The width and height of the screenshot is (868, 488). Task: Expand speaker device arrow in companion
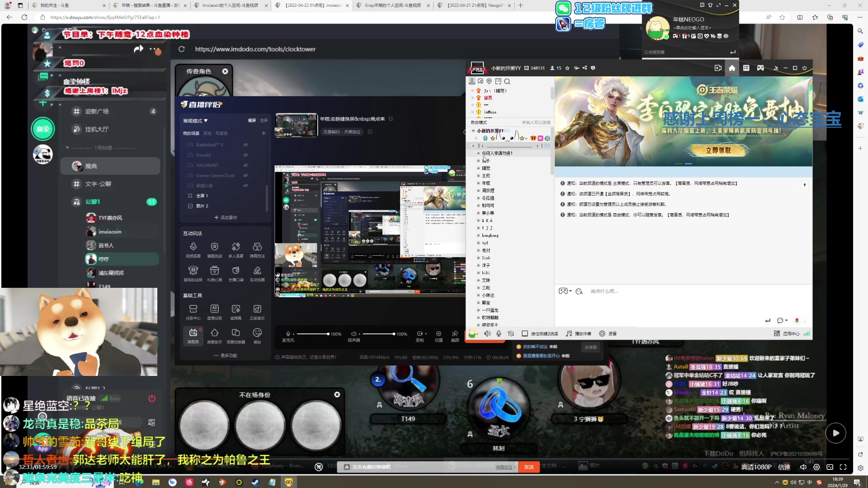pyautogui.click(x=359, y=334)
